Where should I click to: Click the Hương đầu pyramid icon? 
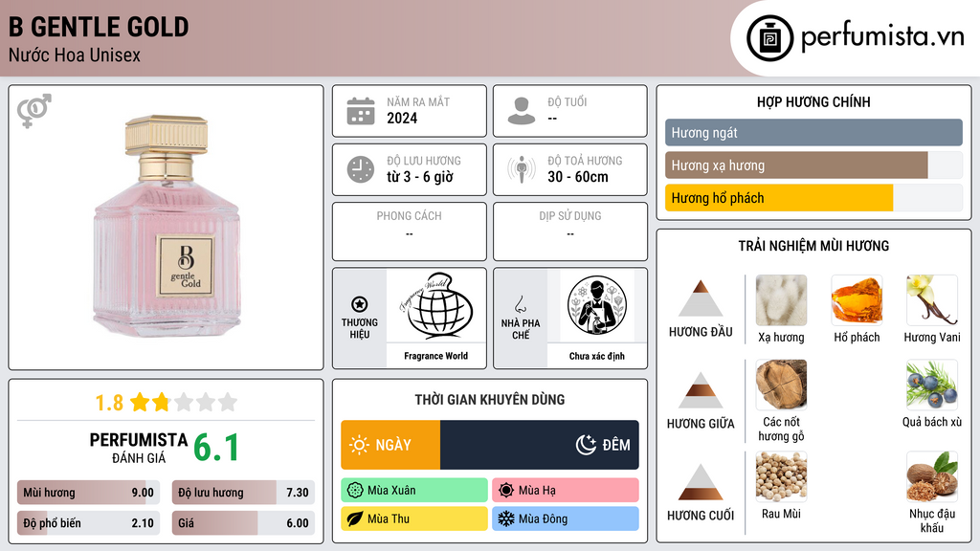pyautogui.click(x=701, y=298)
